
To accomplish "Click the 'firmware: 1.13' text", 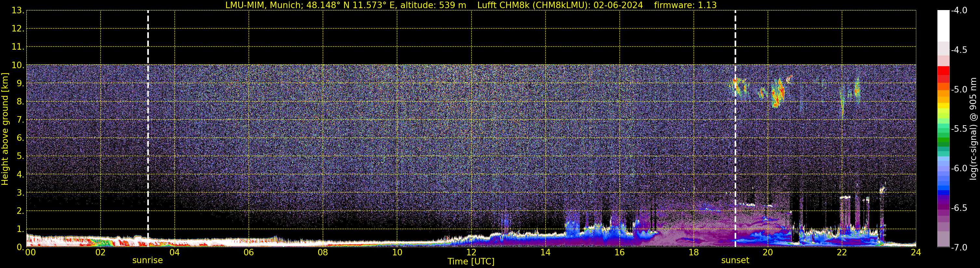I will click(x=685, y=5).
